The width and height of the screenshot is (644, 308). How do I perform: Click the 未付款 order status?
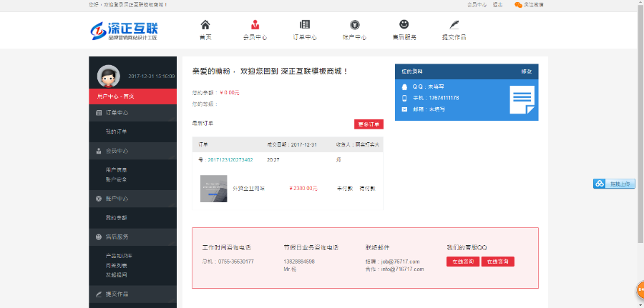[345, 189]
